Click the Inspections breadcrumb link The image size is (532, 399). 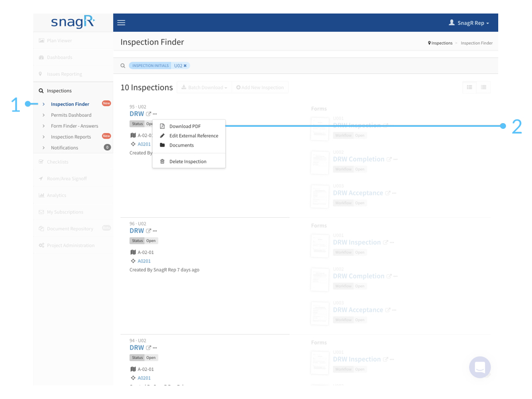[442, 43]
